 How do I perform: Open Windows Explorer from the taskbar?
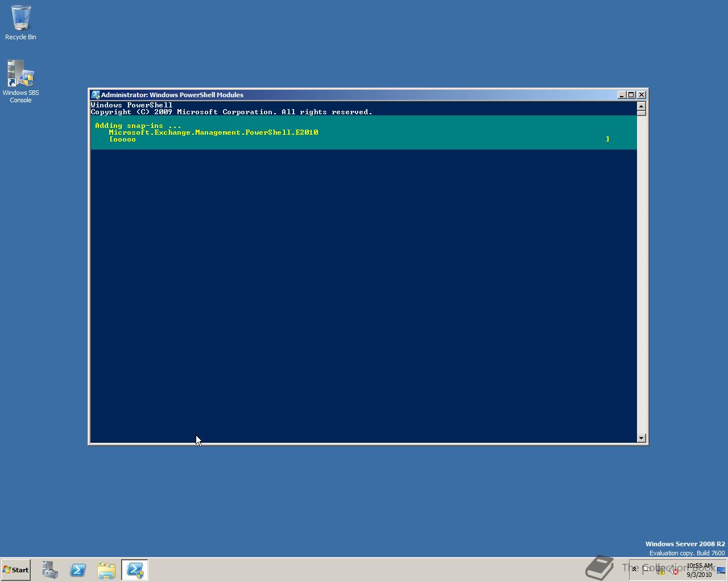[106, 570]
